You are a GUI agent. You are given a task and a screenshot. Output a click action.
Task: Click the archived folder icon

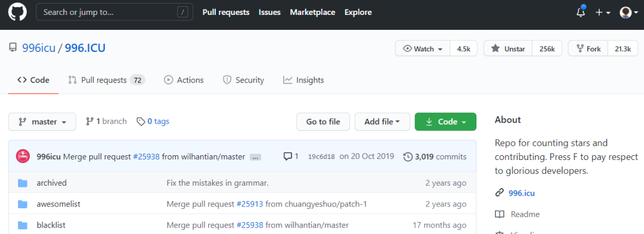(23, 183)
